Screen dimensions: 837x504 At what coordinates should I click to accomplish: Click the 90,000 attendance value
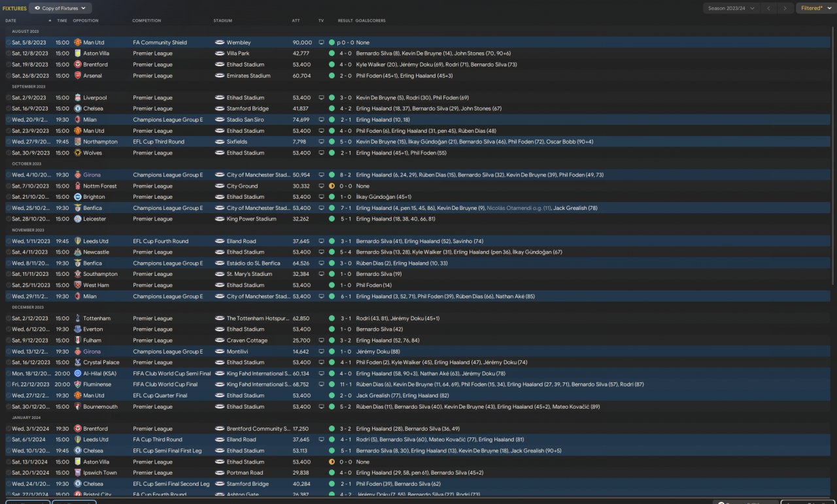tap(302, 42)
